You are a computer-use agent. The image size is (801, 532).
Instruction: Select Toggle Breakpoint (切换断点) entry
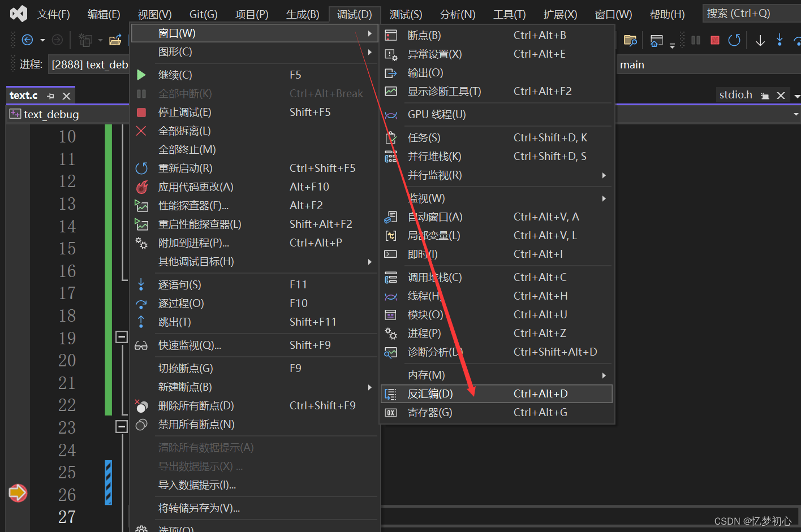(x=254, y=369)
